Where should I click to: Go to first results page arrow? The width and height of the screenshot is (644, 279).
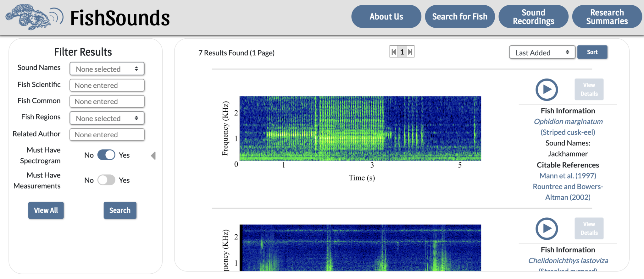click(x=394, y=52)
